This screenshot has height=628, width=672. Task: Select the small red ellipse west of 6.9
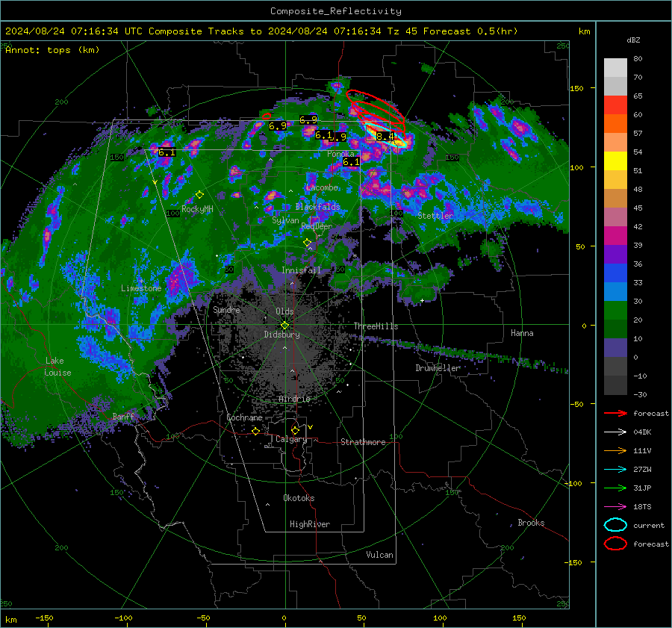click(x=267, y=116)
